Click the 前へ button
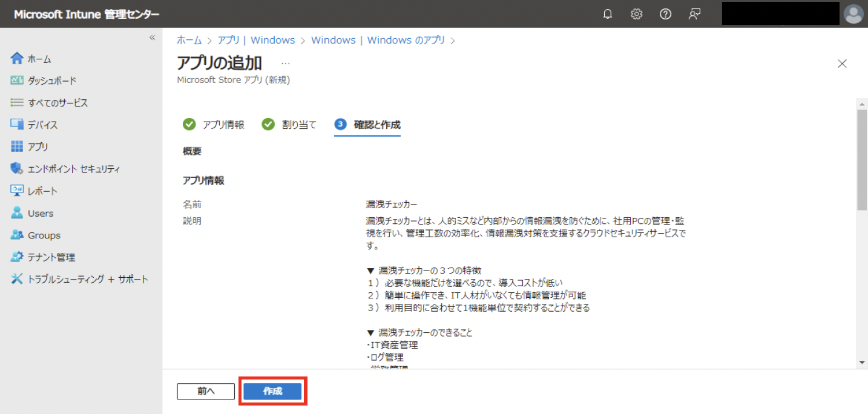This screenshot has height=414, width=868. click(206, 391)
